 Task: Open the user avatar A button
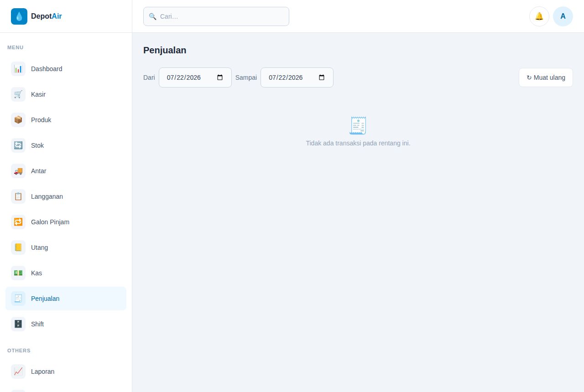pos(563,16)
